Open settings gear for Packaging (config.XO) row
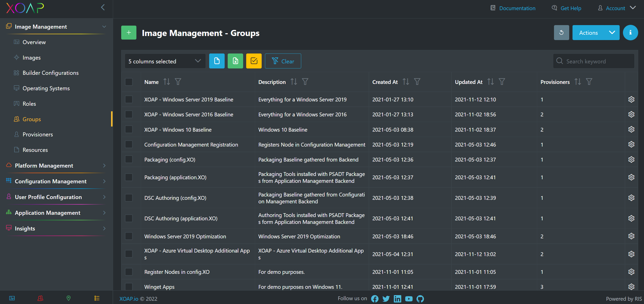 click(631, 159)
